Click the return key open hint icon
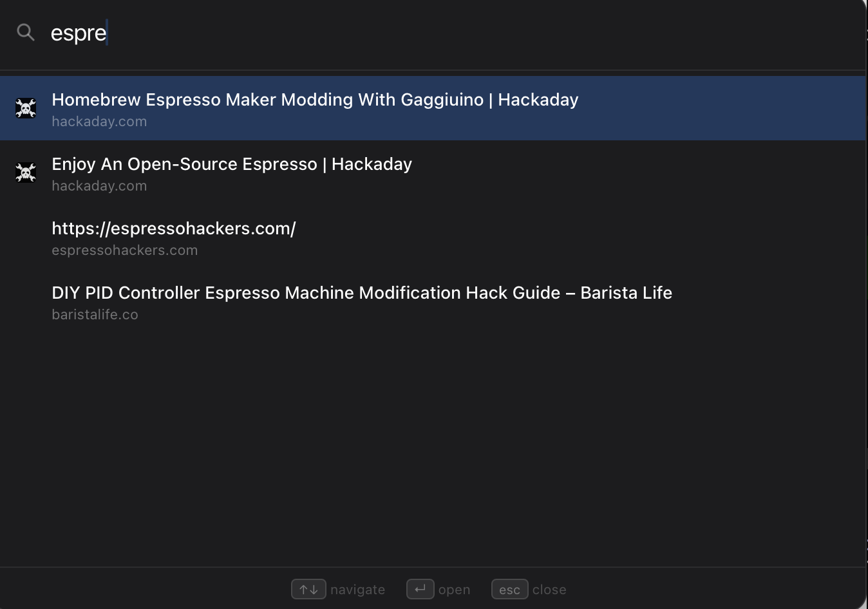Image resolution: width=868 pixels, height=609 pixels. [x=420, y=589]
